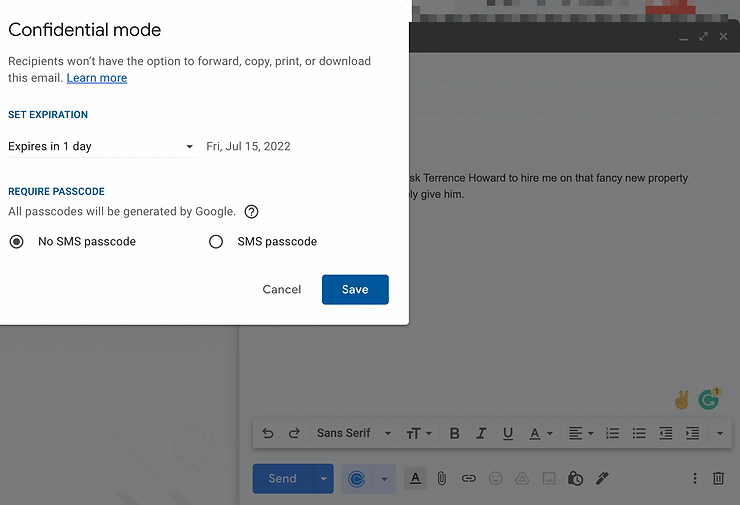Toggle confidential mode lock-clock icon

pyautogui.click(x=575, y=479)
